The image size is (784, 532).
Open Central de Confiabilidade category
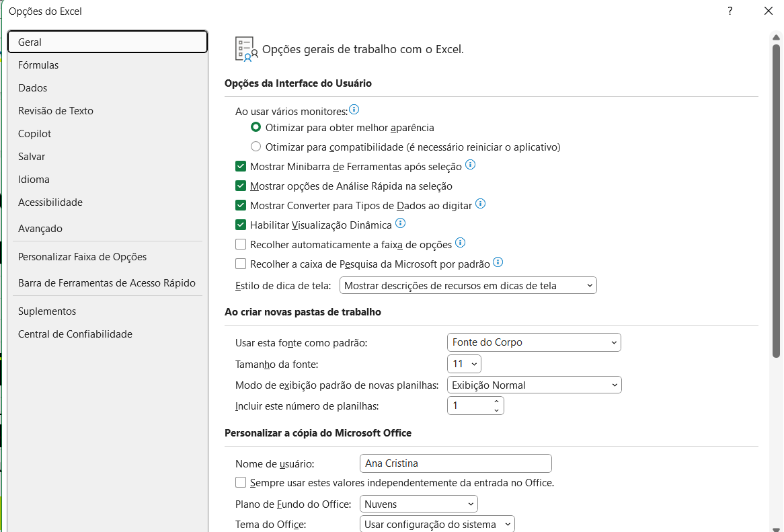pos(108,334)
